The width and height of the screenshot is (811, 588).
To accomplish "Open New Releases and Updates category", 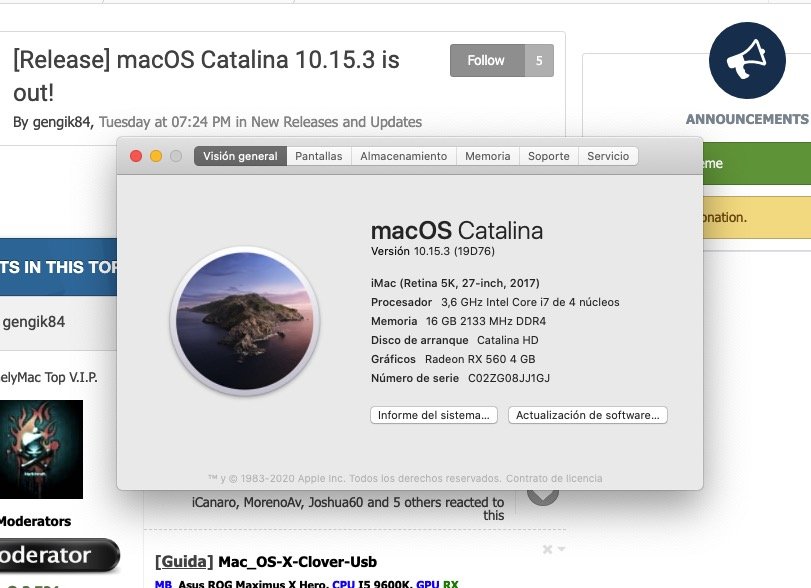I will tap(336, 122).
